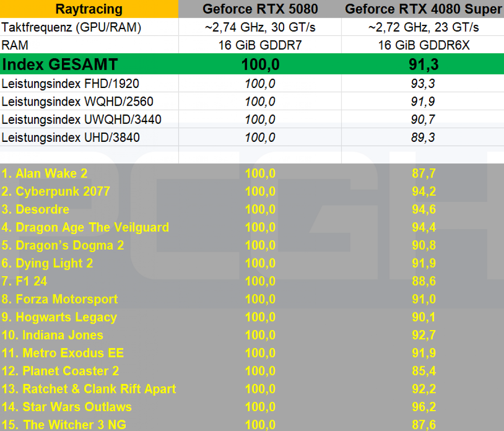Select 5. Dragon's Dogma 2 row
This screenshot has height=431, width=504.
click(252, 245)
